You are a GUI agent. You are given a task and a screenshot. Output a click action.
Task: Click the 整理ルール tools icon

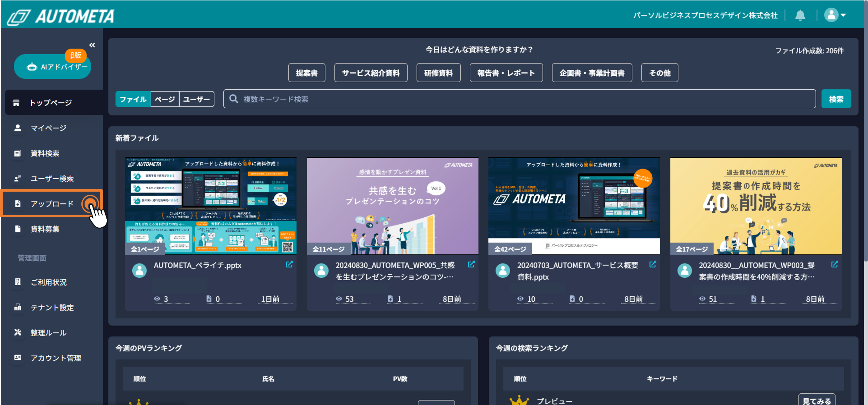(x=18, y=332)
